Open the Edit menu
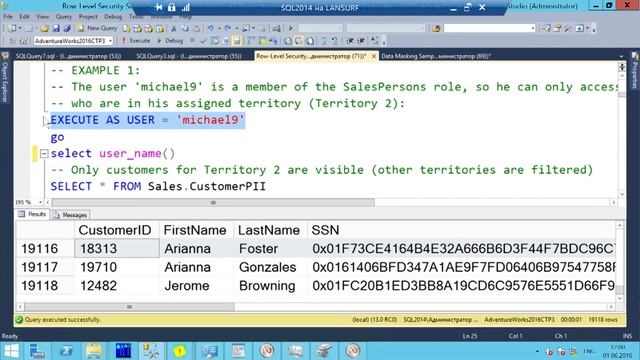The image size is (640, 360). 24,17
